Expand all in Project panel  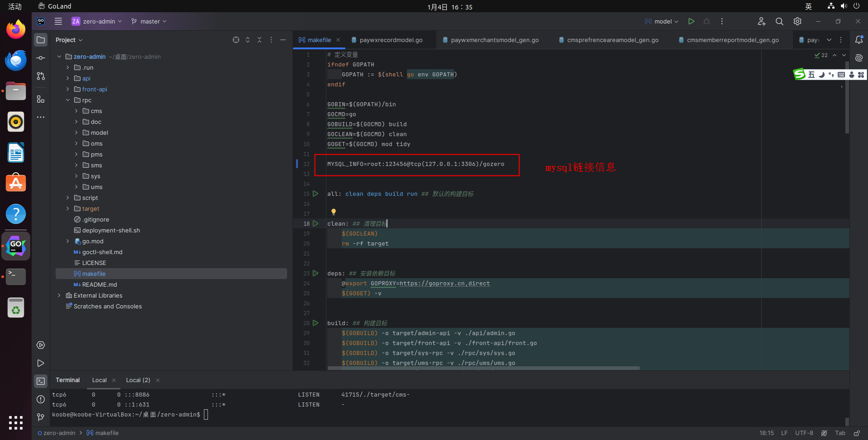click(248, 40)
